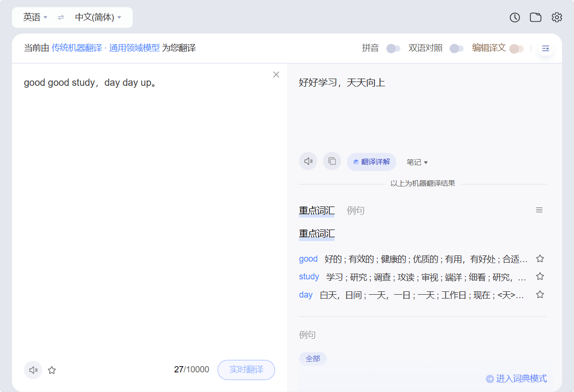Expand the 笔记 dropdown
The height and width of the screenshot is (392, 574).
pyautogui.click(x=417, y=162)
